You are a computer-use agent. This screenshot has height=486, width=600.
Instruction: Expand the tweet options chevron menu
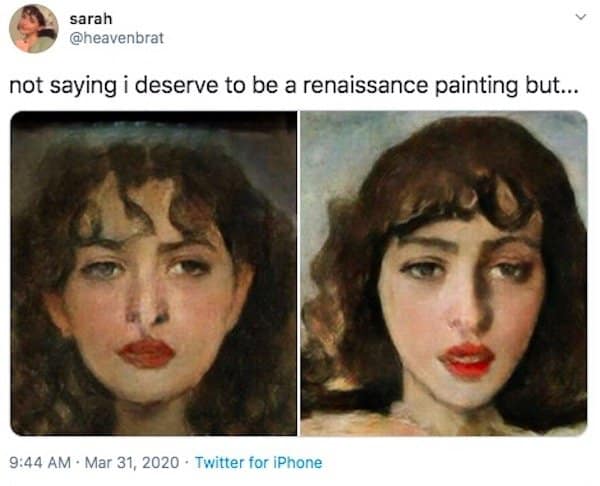pyautogui.click(x=577, y=18)
